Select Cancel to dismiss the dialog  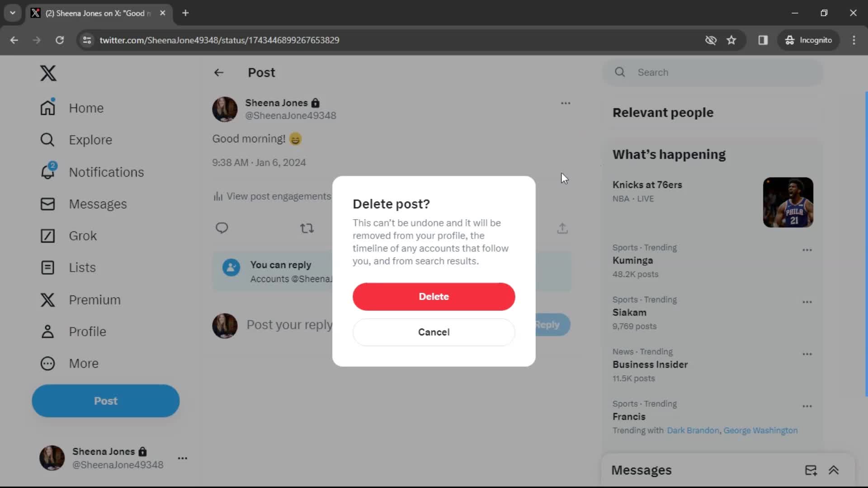pyautogui.click(x=434, y=332)
